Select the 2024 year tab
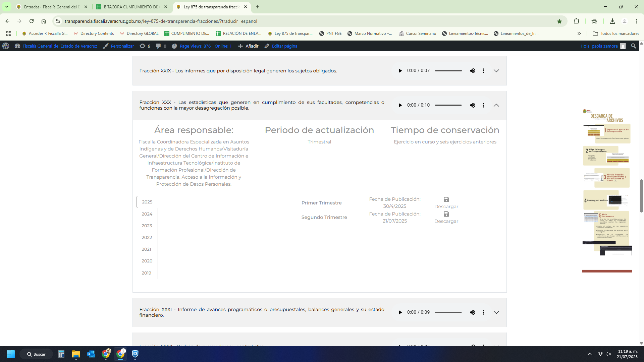 coord(147,214)
